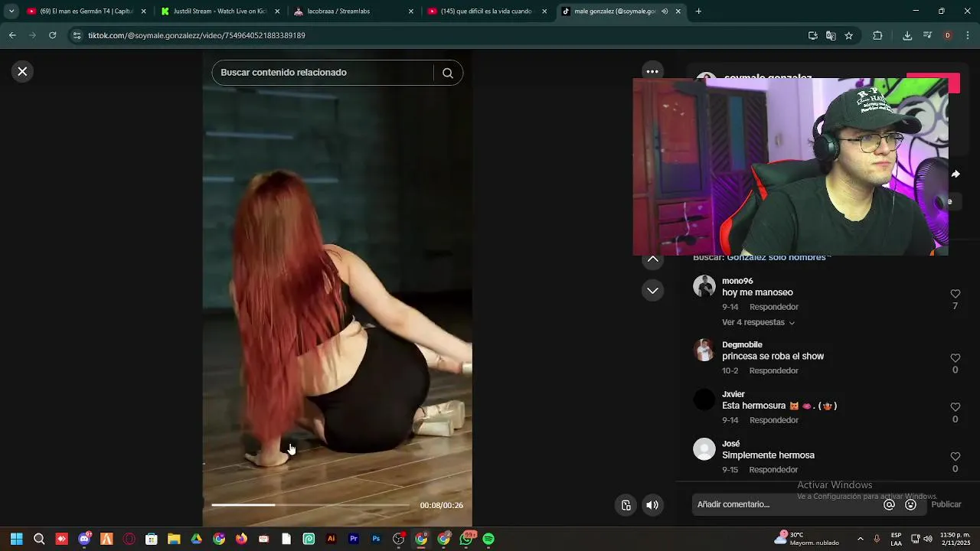Image resolution: width=980 pixels, height=551 pixels.
Task: Open media controls icon in toolbar
Action: pos(927,35)
